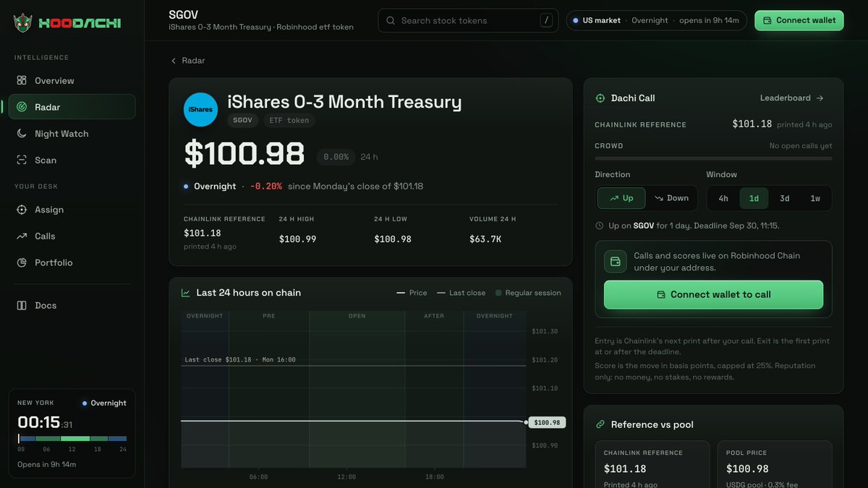Click the 00:15 New York clock
The image size is (868, 488).
tap(45, 423)
